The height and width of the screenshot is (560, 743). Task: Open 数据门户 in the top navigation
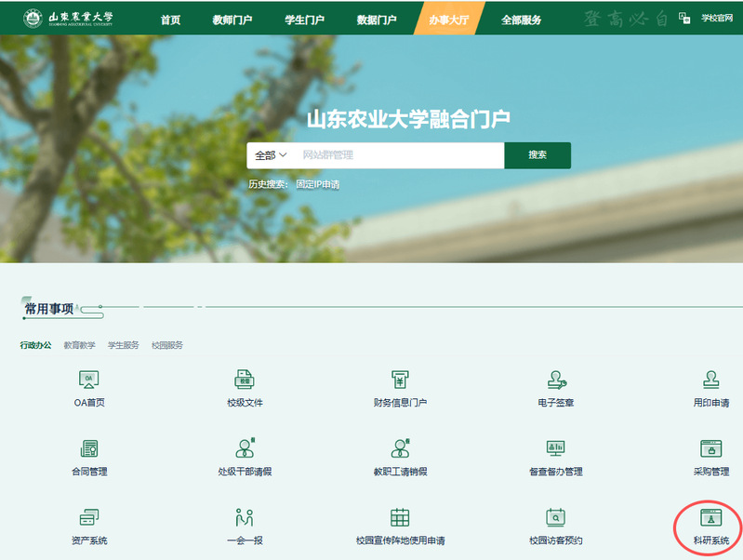pyautogui.click(x=377, y=20)
